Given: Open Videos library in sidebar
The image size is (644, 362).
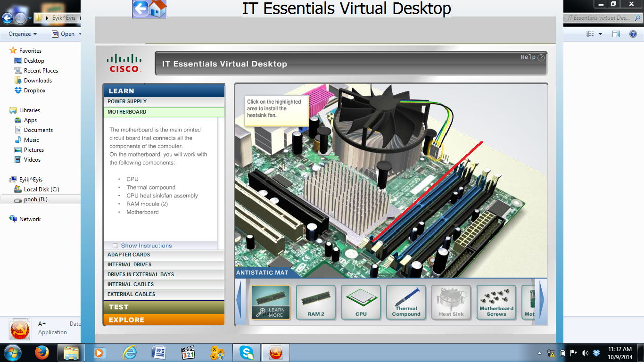Looking at the screenshot, I should coord(33,160).
